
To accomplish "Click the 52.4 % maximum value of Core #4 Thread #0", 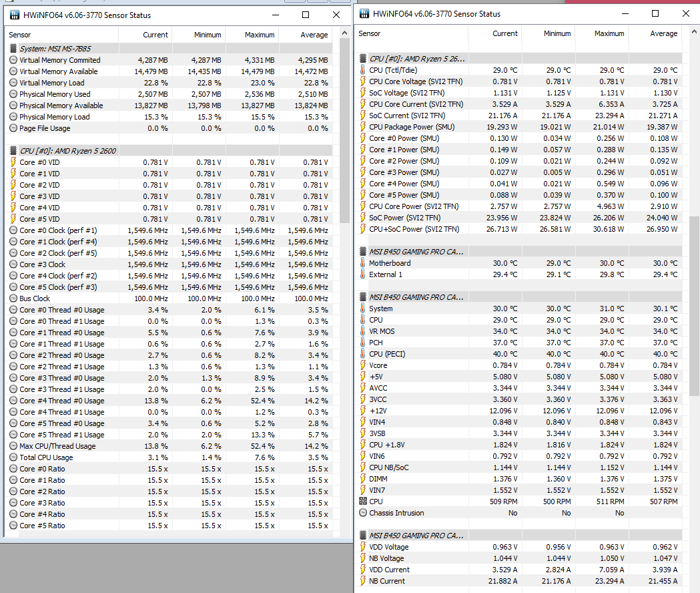I will 262,401.
